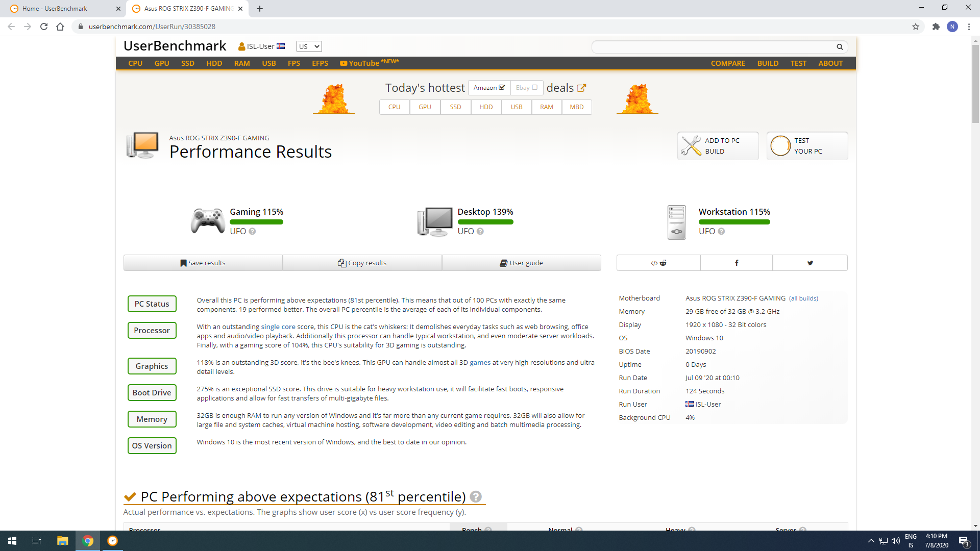The width and height of the screenshot is (980, 551).
Task: Open the US country dropdown
Action: (309, 46)
